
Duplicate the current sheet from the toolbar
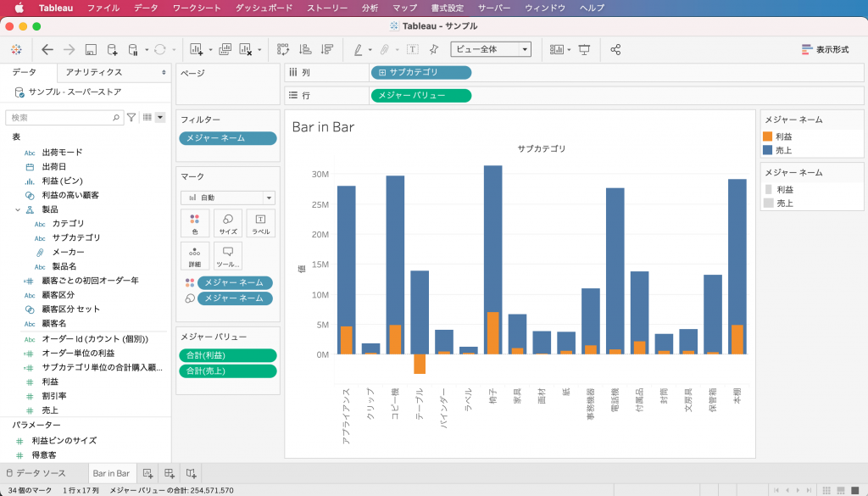tap(225, 50)
